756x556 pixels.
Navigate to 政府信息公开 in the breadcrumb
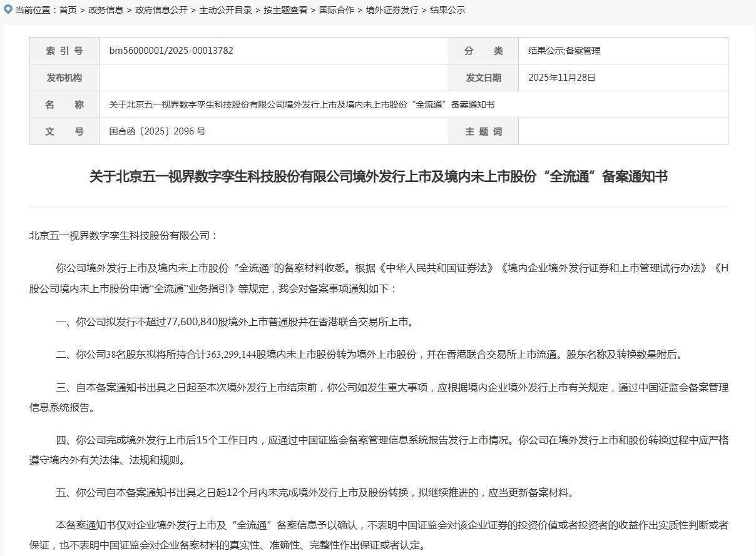tap(161, 10)
